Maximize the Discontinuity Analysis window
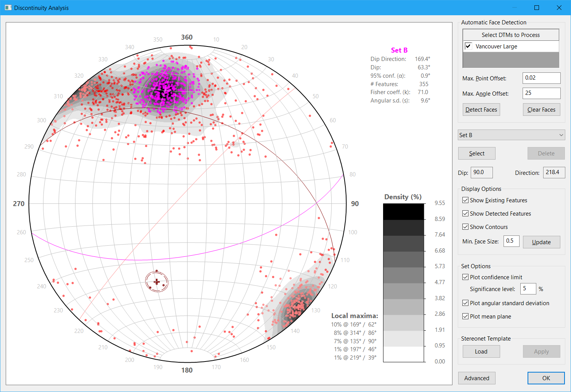 [x=537, y=8]
